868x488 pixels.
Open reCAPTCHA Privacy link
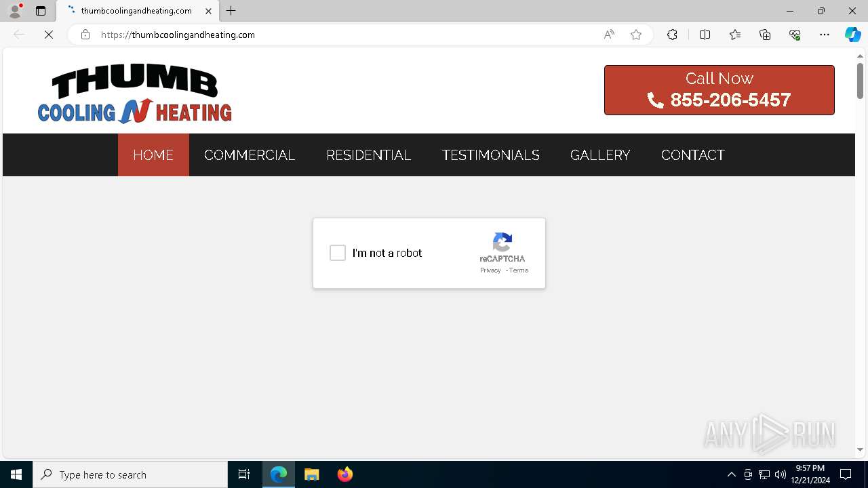(490, 270)
